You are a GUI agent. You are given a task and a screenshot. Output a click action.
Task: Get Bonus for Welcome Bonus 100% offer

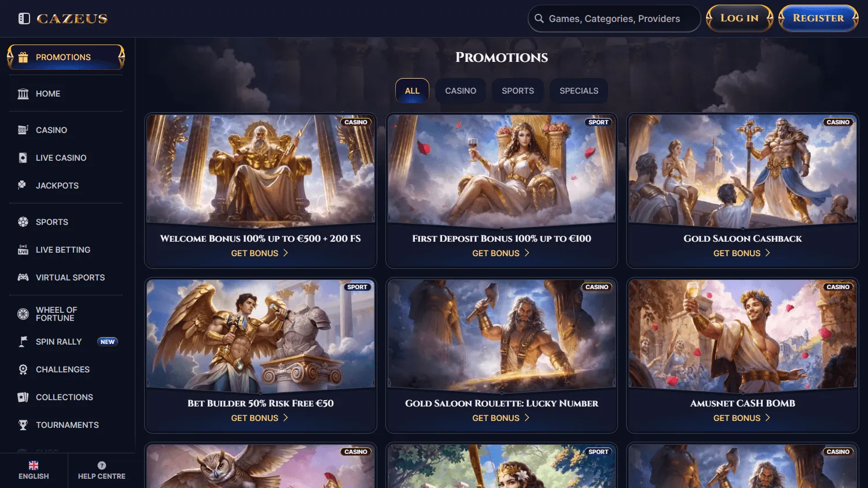tap(260, 253)
